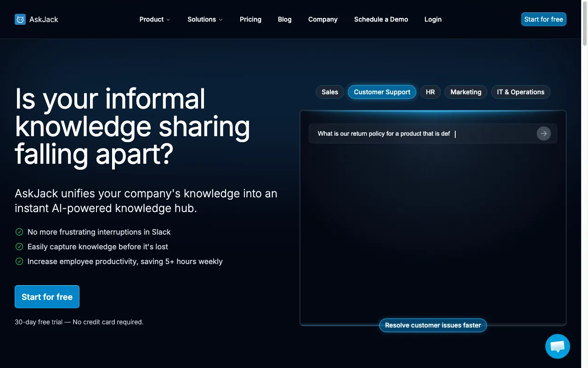Click the page vertical scrollbar thumb
Image resolution: width=588 pixels, height=368 pixels.
click(585, 24)
